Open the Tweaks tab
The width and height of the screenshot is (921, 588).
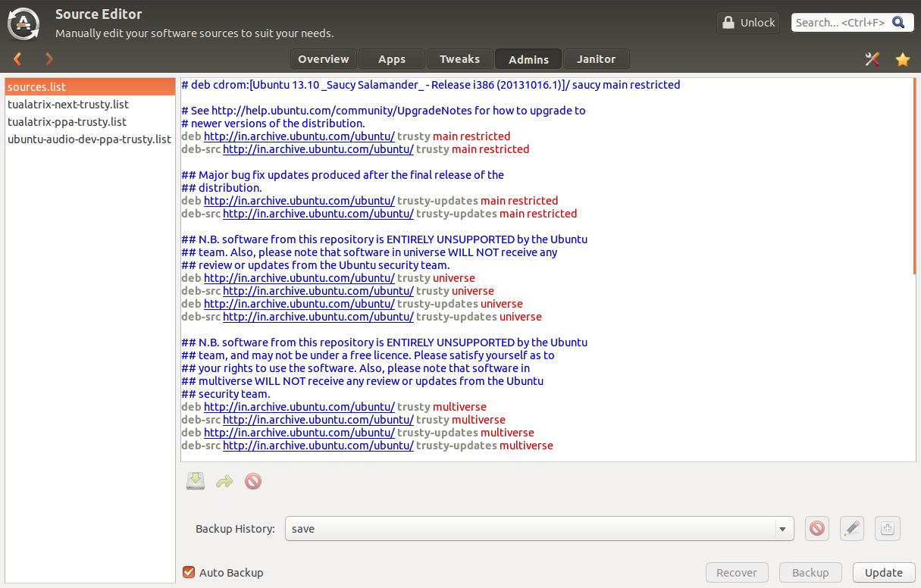click(x=460, y=59)
